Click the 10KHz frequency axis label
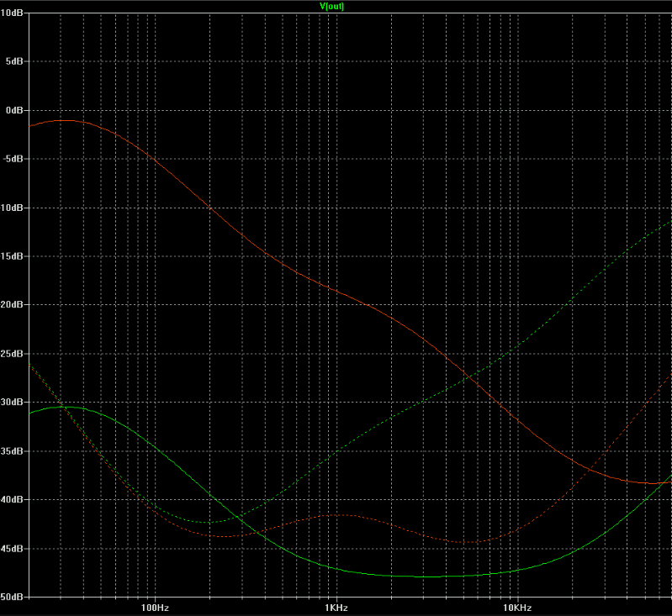The height and width of the screenshot is (616, 672). (x=517, y=608)
